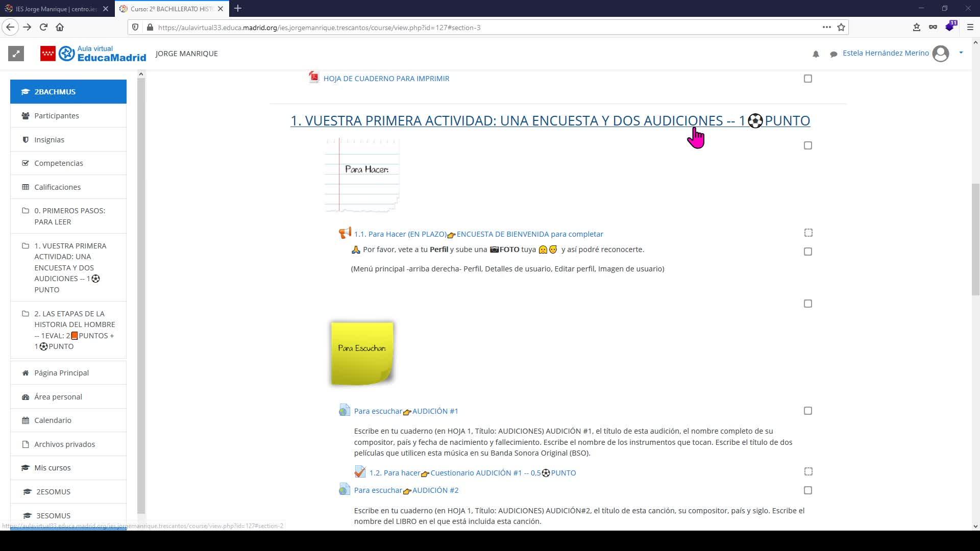Open page actions three-dots menu in address bar

coord(826,28)
